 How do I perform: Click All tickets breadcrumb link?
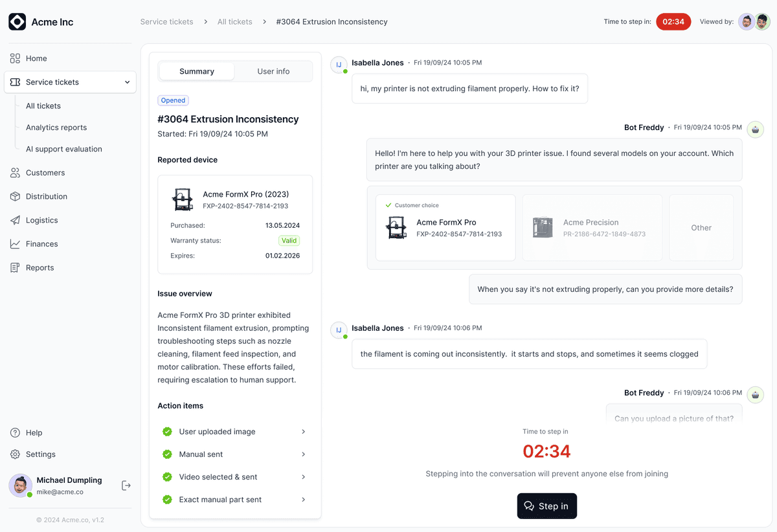tap(235, 22)
